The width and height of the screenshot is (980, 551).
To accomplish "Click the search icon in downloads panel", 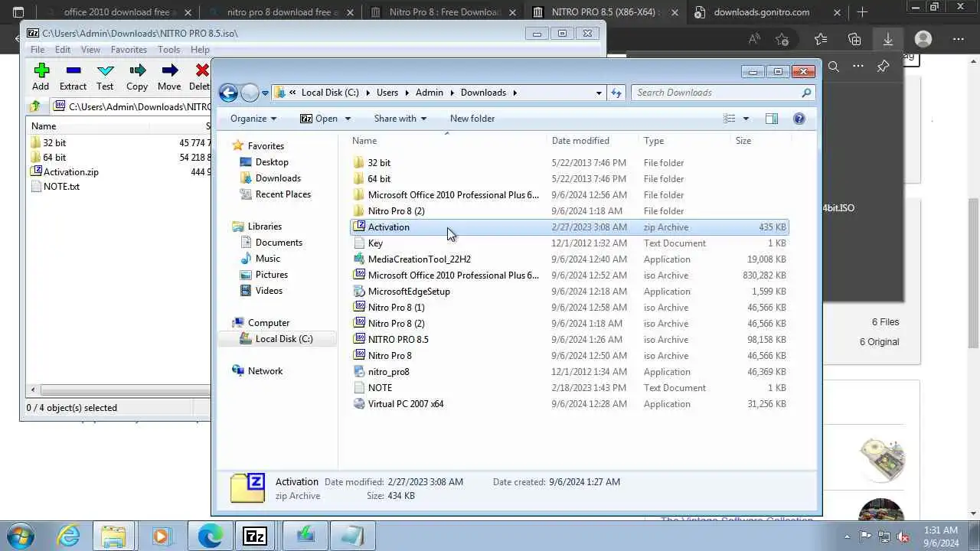I will point(834,67).
